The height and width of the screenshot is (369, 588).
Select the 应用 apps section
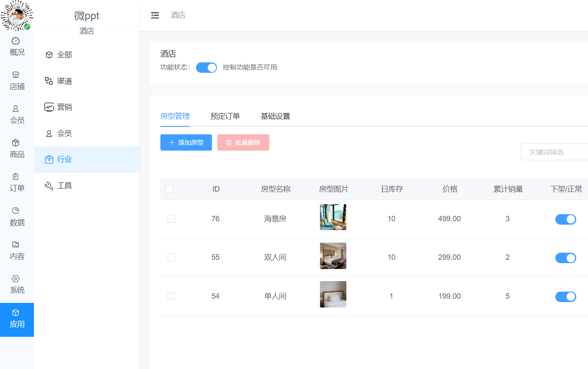click(17, 320)
